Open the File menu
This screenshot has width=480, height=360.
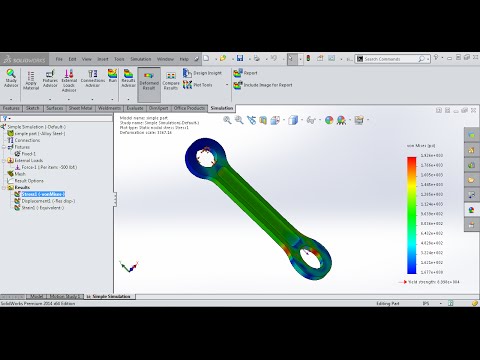(x=59, y=59)
